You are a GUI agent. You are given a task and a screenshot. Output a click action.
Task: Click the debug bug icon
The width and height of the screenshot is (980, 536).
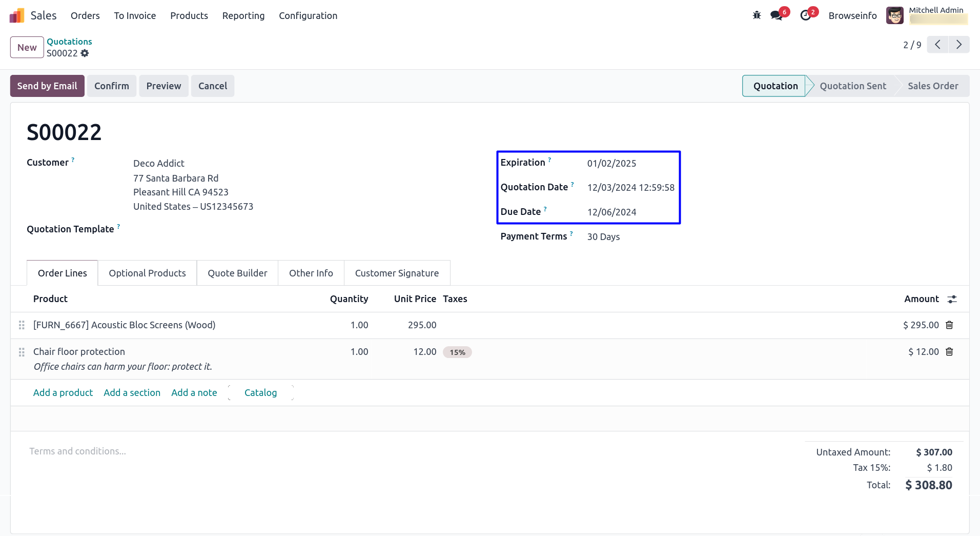pyautogui.click(x=757, y=15)
